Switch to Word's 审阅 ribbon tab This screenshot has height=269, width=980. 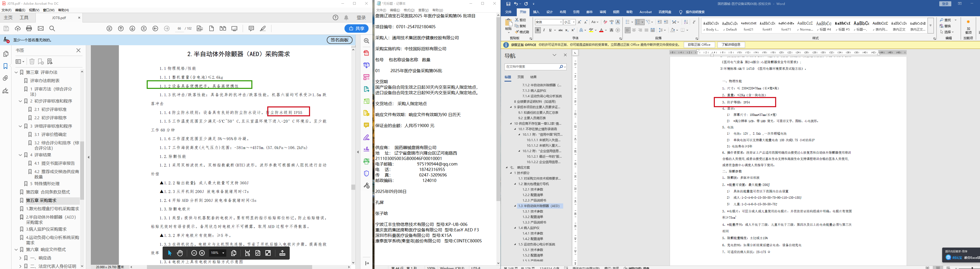point(603,12)
